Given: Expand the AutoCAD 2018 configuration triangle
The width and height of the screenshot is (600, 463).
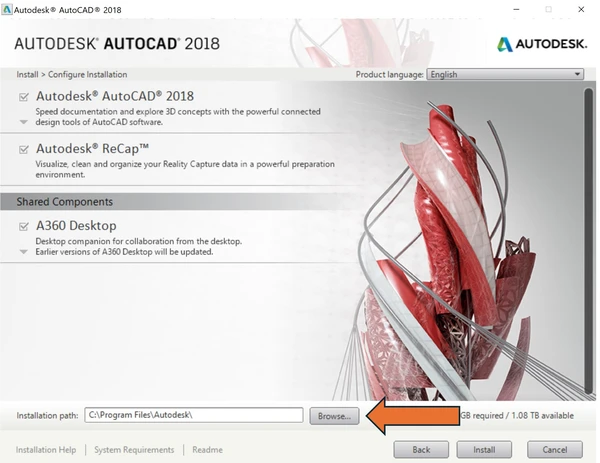Looking at the screenshot, I should coord(23,123).
